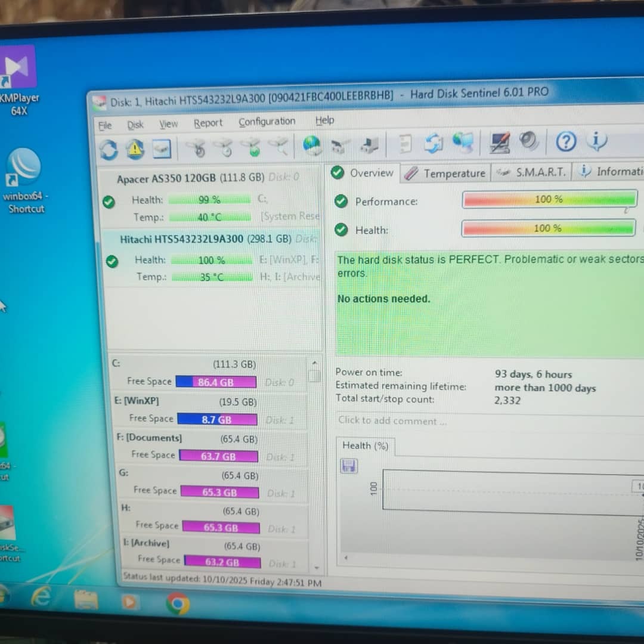
Task: Click the information 'i' toolbar icon
Action: pos(596,141)
